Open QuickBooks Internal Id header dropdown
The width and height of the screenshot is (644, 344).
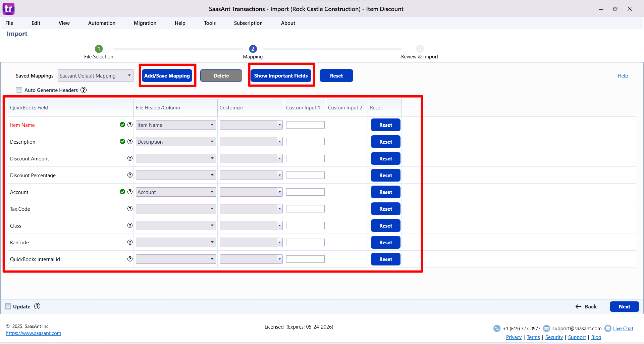(176, 259)
